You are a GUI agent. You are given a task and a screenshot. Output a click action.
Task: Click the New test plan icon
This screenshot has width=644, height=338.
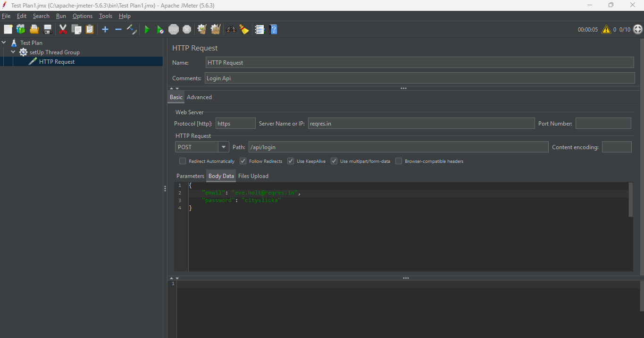8,29
